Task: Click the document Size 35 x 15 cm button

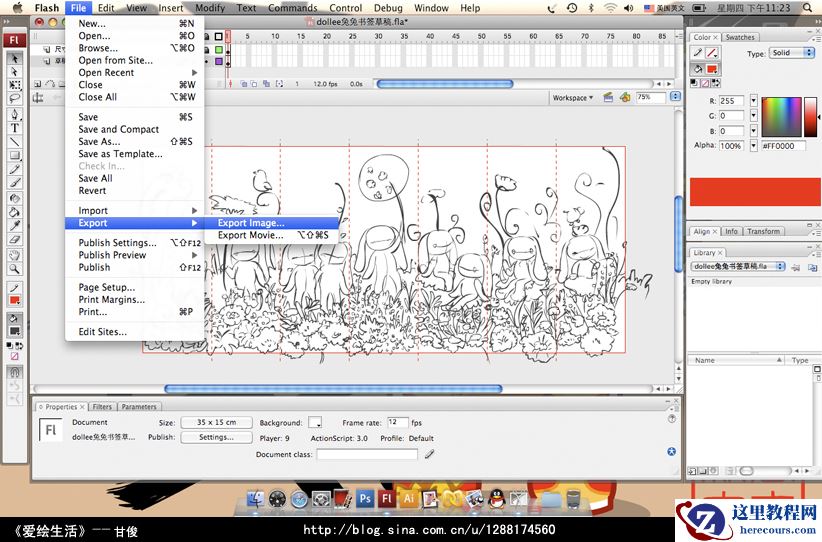Action: [216, 423]
